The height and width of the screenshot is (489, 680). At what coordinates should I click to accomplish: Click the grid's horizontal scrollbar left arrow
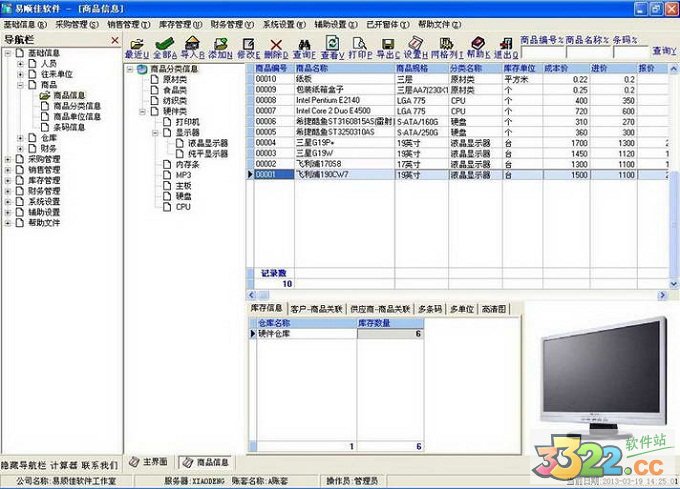click(x=252, y=295)
